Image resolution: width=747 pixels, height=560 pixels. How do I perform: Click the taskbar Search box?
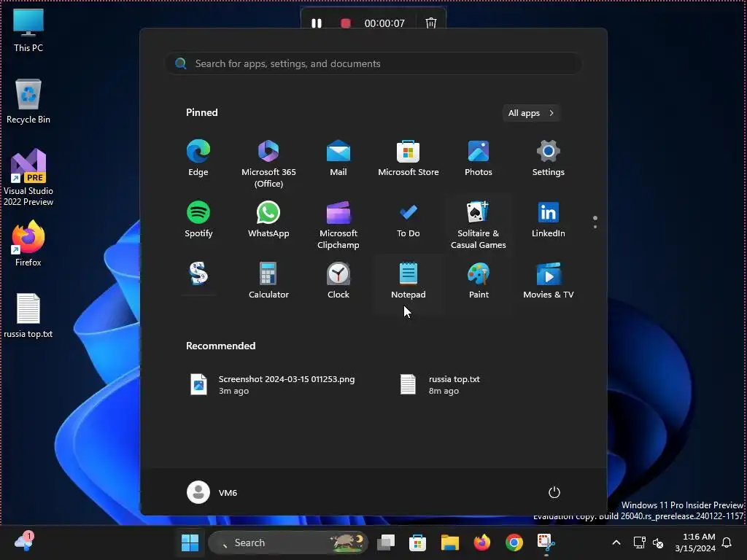[288, 542]
